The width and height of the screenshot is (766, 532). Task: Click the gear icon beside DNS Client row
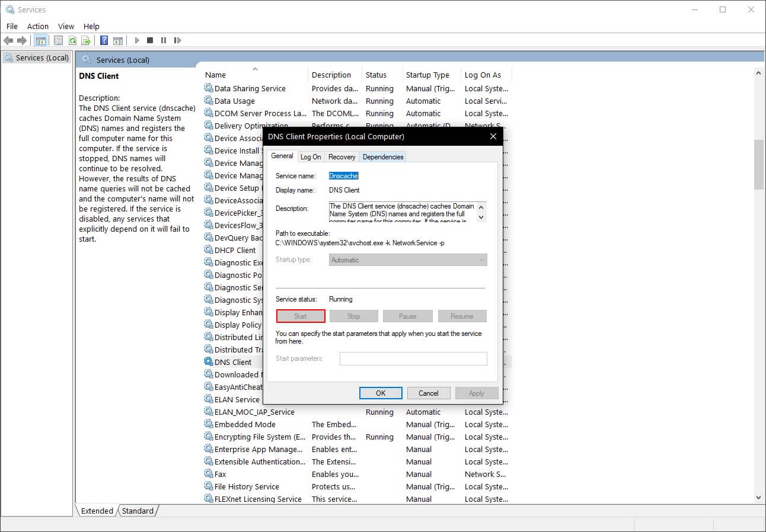click(209, 361)
